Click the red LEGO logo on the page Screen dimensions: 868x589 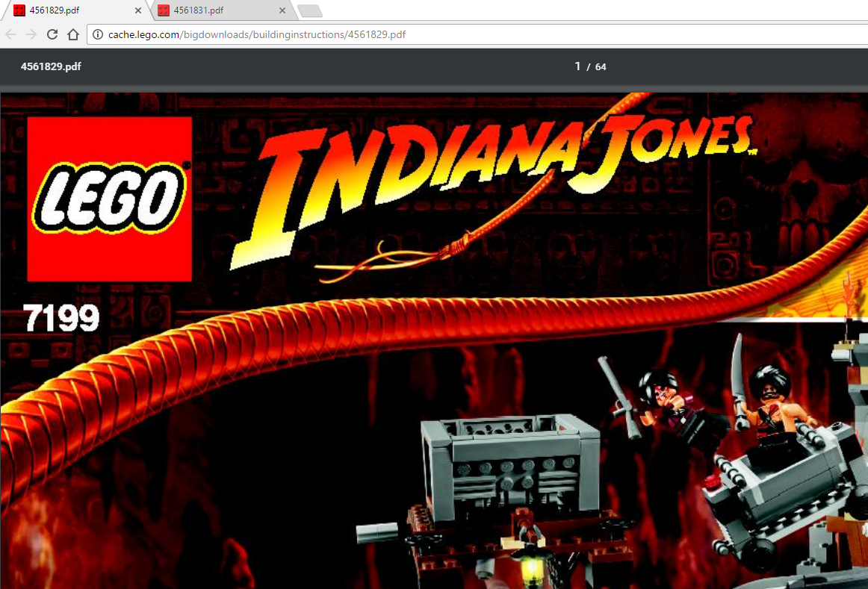click(x=110, y=199)
